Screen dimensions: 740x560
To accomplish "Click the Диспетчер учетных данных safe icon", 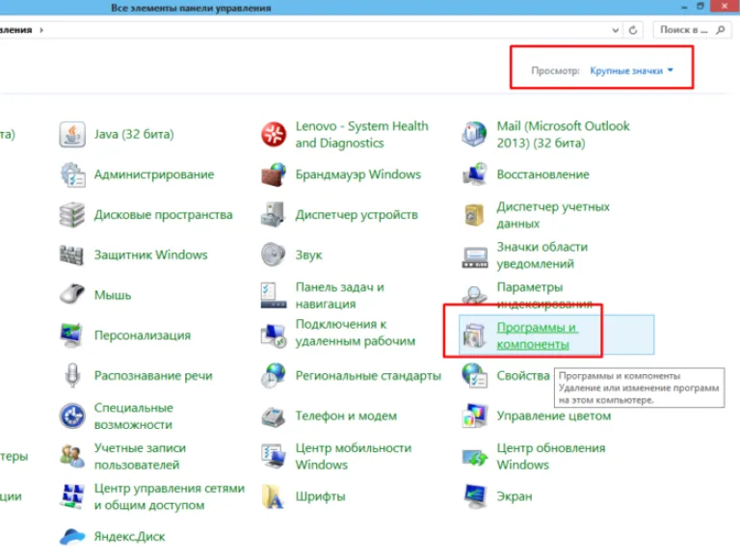I will [474, 215].
